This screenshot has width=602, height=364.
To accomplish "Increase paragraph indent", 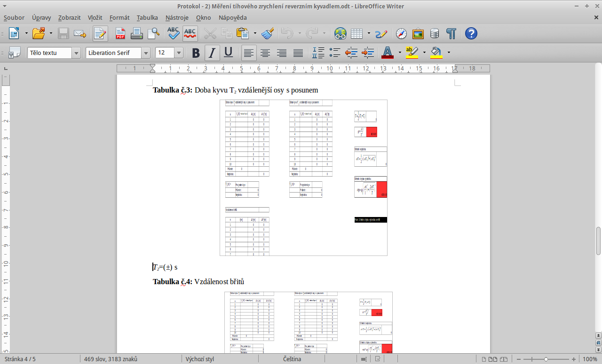I will [368, 53].
